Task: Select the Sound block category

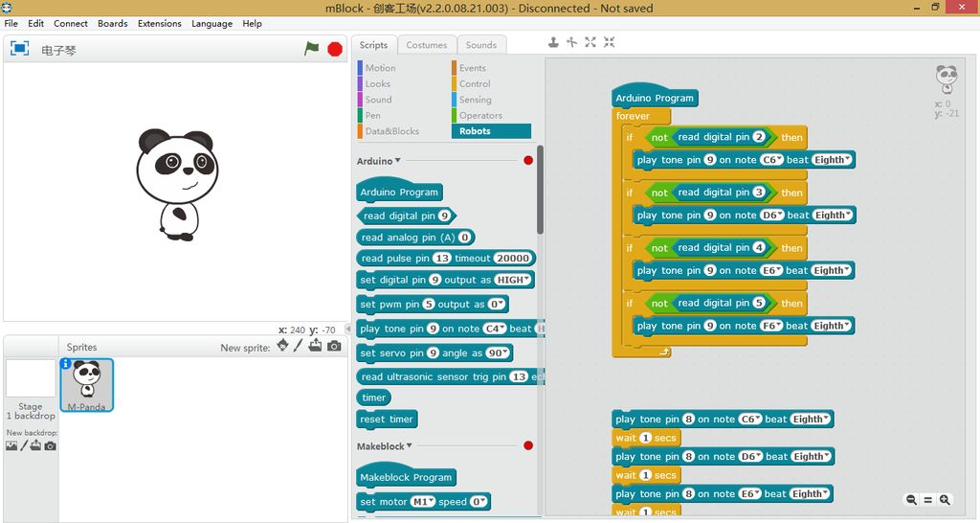Action: [378, 100]
